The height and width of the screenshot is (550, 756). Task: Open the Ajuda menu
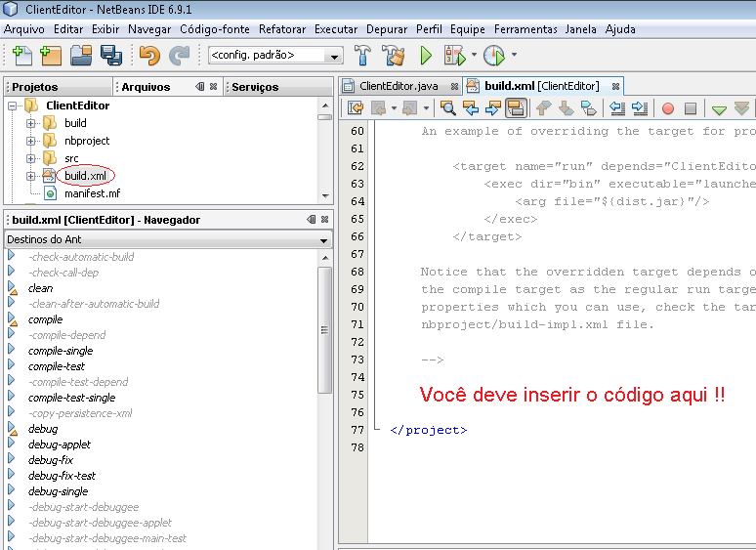[620, 29]
